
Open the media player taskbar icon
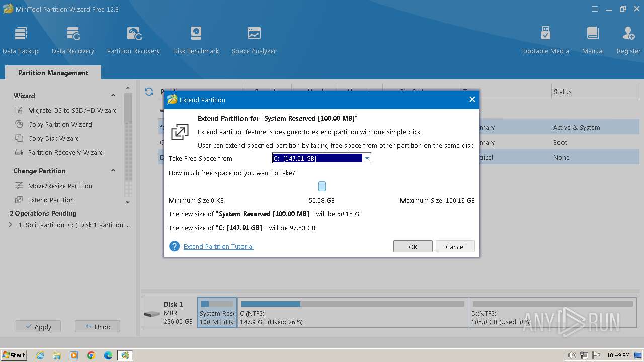74,355
